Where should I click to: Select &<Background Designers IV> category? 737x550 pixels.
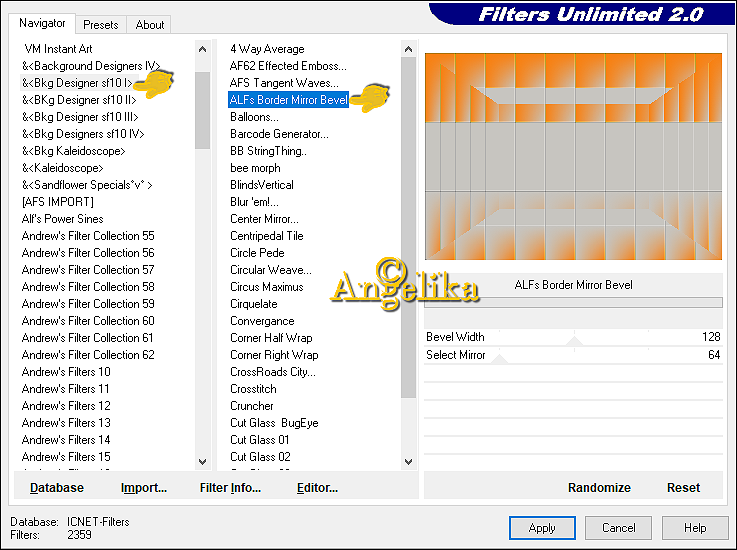91,66
